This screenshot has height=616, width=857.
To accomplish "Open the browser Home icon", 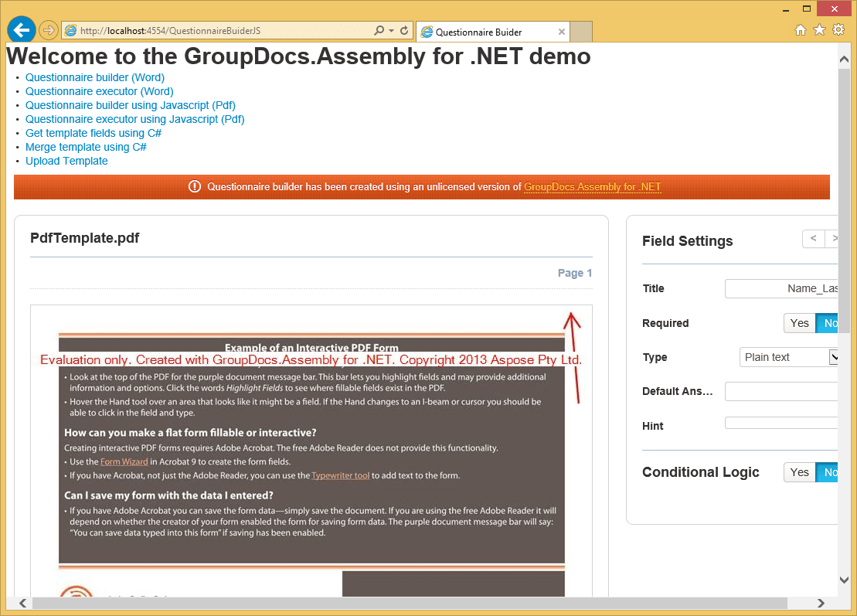I will point(800,30).
